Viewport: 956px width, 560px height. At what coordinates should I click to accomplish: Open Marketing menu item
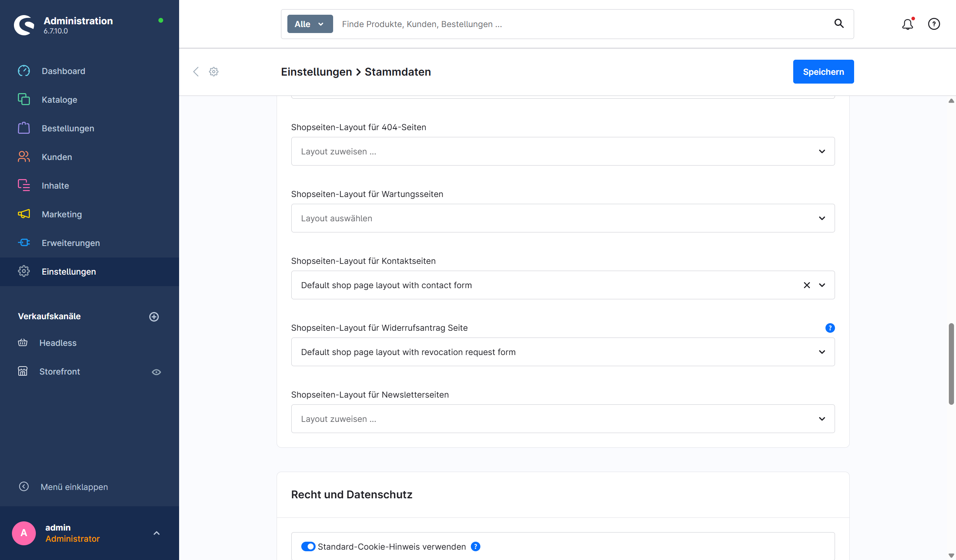click(x=90, y=214)
